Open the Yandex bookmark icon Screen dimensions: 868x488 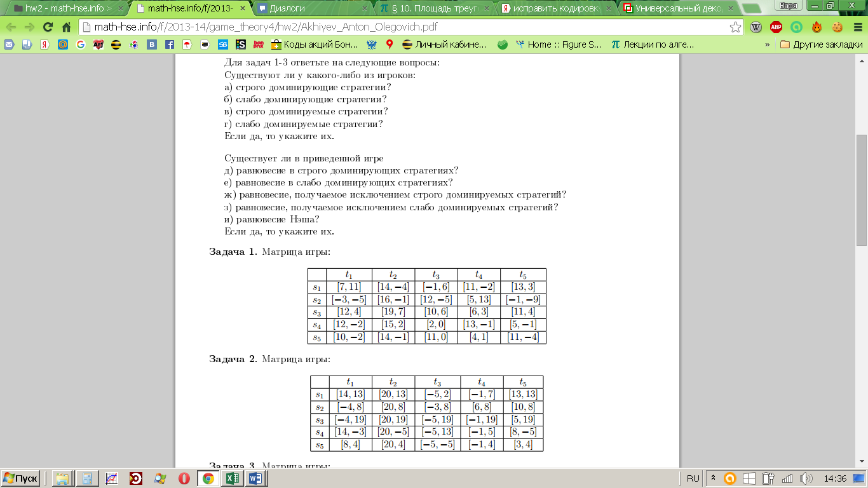44,44
